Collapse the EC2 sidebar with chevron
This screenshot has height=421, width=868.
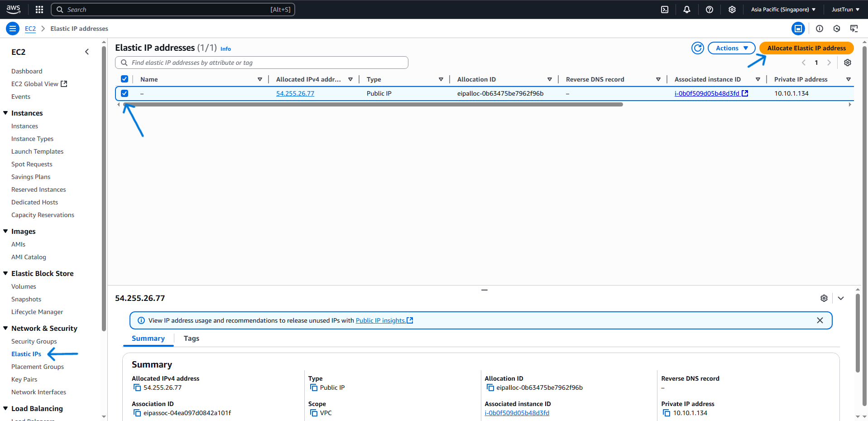point(87,52)
